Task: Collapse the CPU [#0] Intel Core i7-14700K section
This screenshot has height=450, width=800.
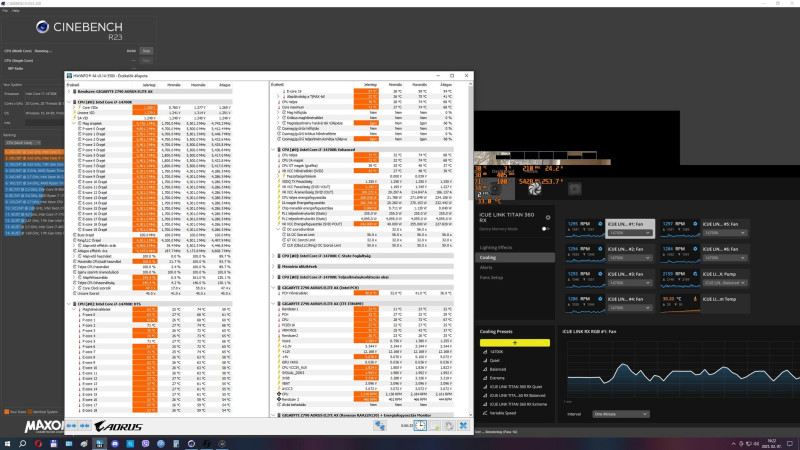Action: tap(69, 102)
